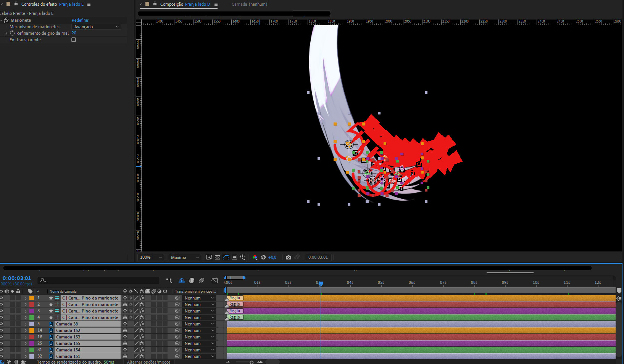Select the Controles do efeito Franja lado E tab

point(52,4)
